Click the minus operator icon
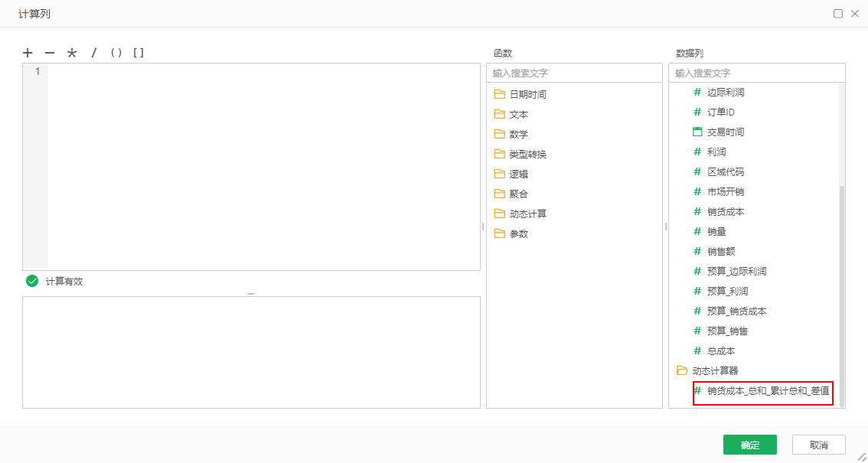This screenshot has height=463, width=868. coord(49,53)
